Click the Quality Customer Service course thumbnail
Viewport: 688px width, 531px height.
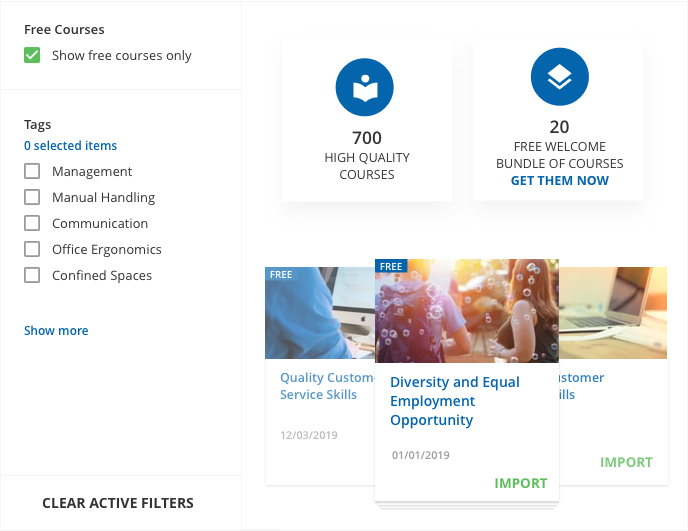click(318, 313)
